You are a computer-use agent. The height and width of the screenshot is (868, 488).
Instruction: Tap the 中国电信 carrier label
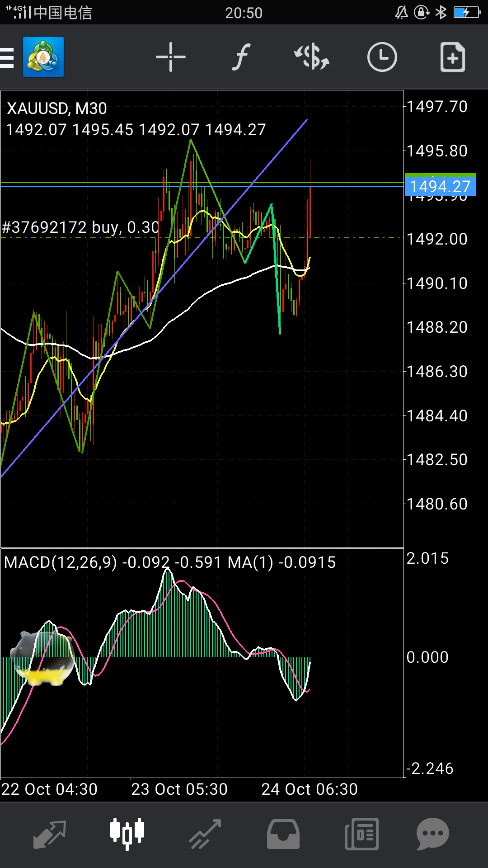point(62,13)
